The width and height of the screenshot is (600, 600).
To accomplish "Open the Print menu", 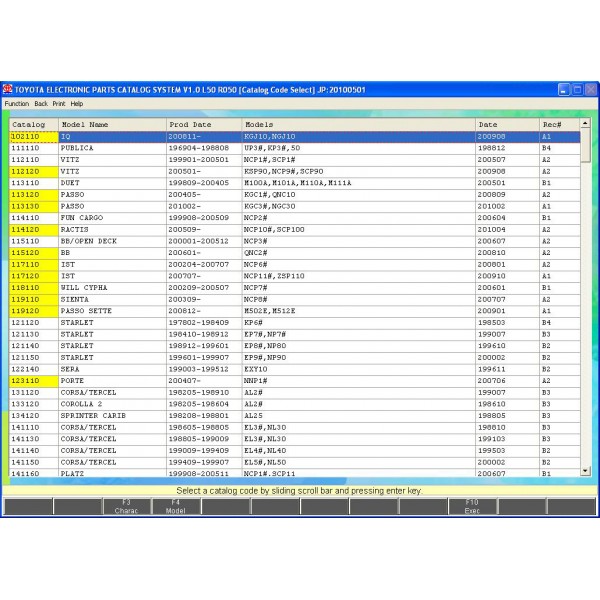I will tap(59, 103).
